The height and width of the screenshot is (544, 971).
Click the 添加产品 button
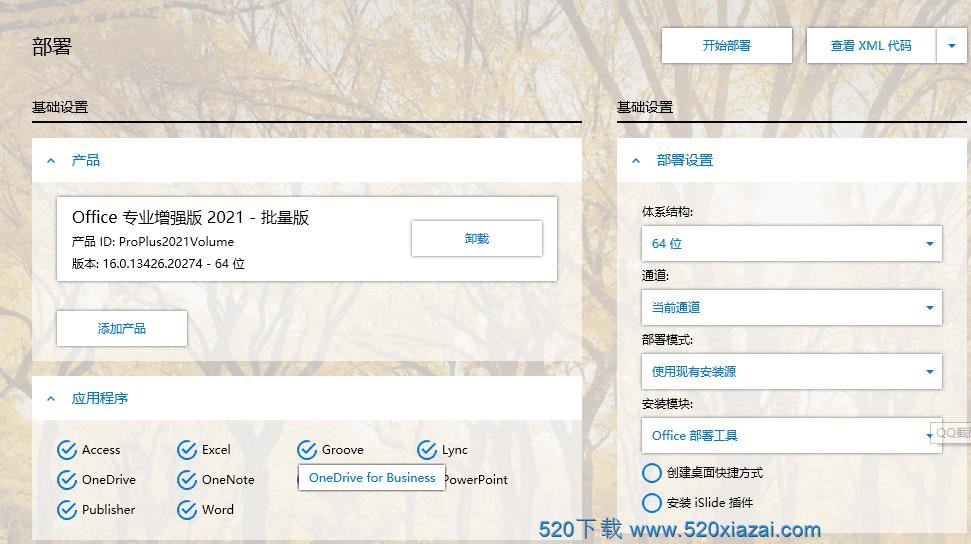(x=122, y=328)
